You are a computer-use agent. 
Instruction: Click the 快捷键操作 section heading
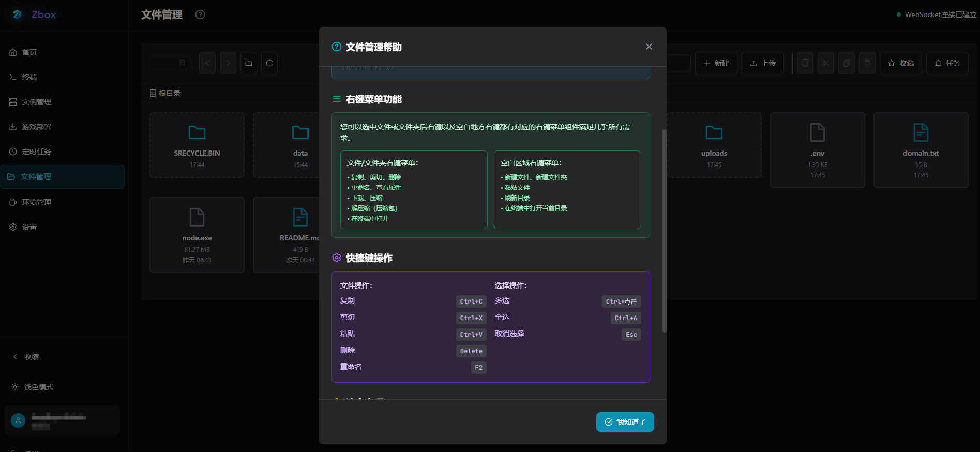click(x=369, y=258)
